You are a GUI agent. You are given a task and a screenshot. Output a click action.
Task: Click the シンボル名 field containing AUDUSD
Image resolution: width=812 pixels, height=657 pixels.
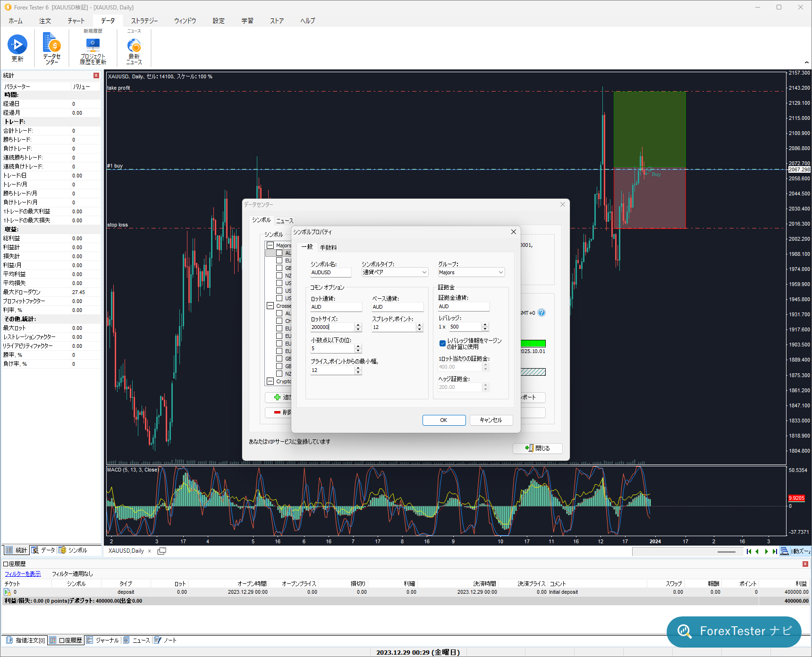point(331,272)
